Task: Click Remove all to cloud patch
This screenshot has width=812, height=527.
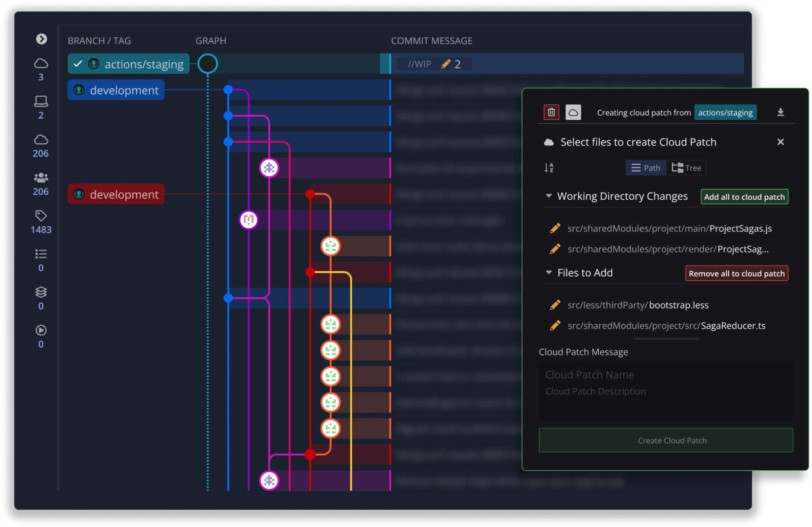Action: click(x=737, y=273)
